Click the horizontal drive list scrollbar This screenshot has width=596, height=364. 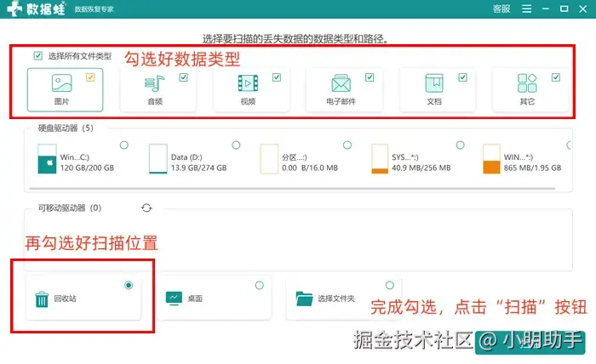[292, 188]
